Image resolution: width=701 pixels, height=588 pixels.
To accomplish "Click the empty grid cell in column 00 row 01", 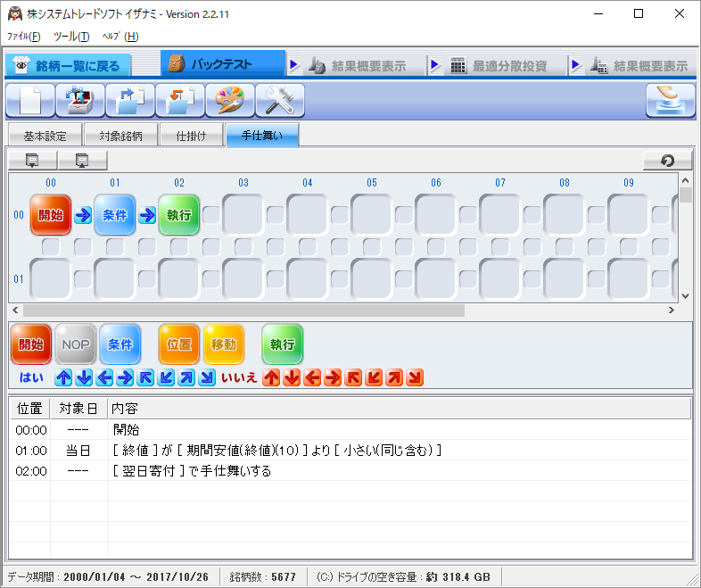I will pyautogui.click(x=51, y=279).
